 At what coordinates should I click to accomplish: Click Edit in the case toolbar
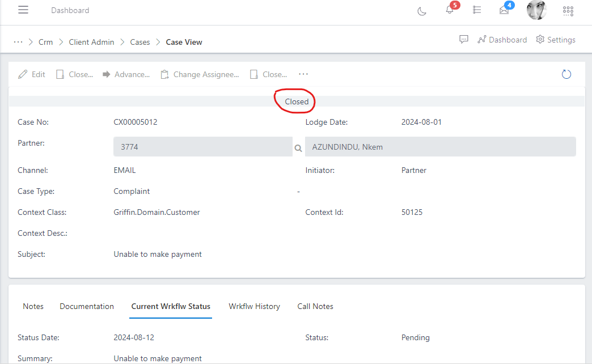pos(32,74)
